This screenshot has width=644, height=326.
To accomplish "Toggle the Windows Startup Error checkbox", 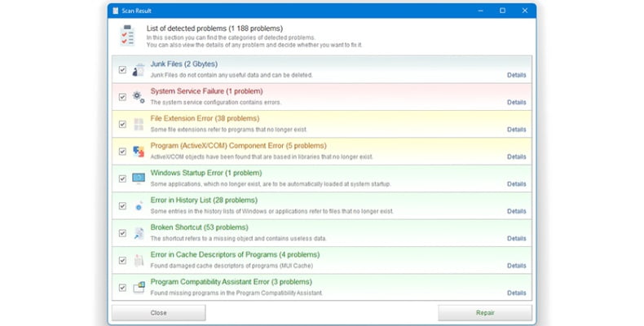I will coord(122,178).
